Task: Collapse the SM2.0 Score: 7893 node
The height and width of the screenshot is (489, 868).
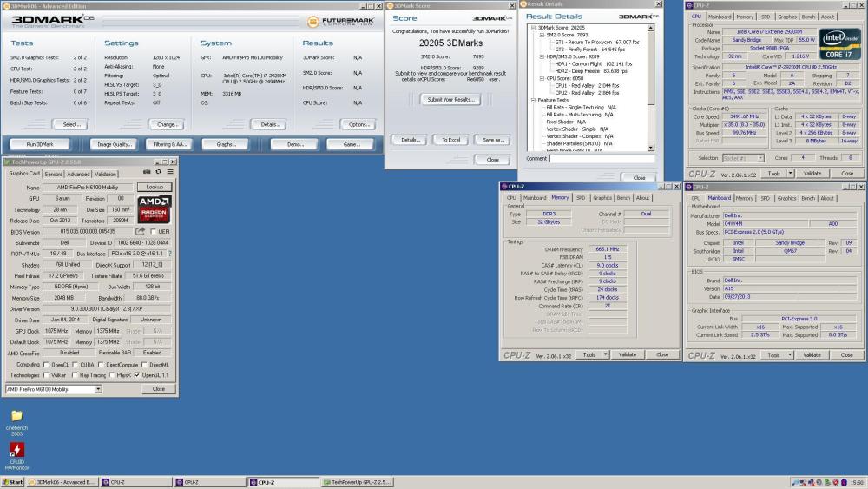Action: 542,35
